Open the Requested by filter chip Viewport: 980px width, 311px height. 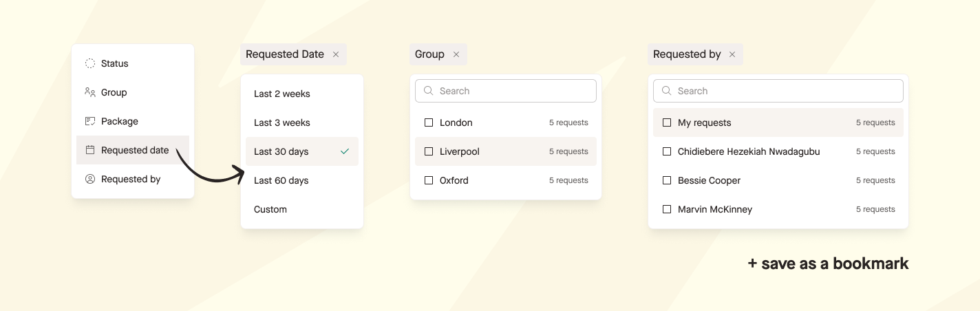click(x=687, y=54)
